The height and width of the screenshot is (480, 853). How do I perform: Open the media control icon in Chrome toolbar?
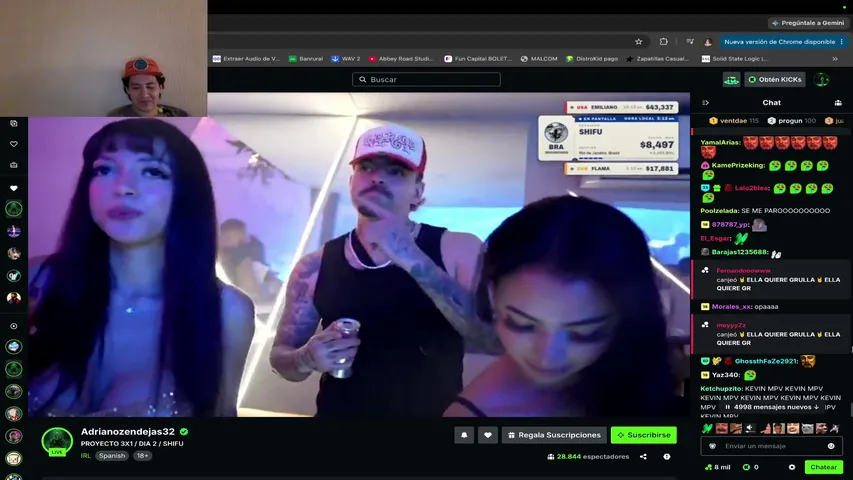[x=690, y=42]
